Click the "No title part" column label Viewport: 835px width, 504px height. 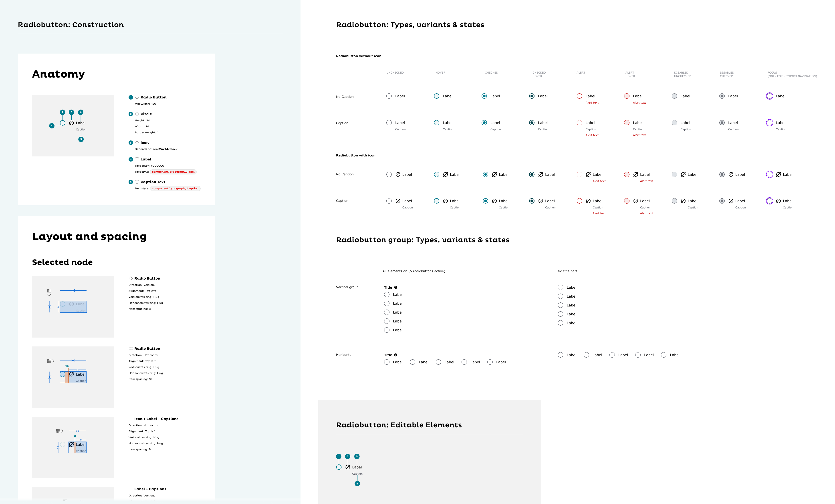point(567,271)
